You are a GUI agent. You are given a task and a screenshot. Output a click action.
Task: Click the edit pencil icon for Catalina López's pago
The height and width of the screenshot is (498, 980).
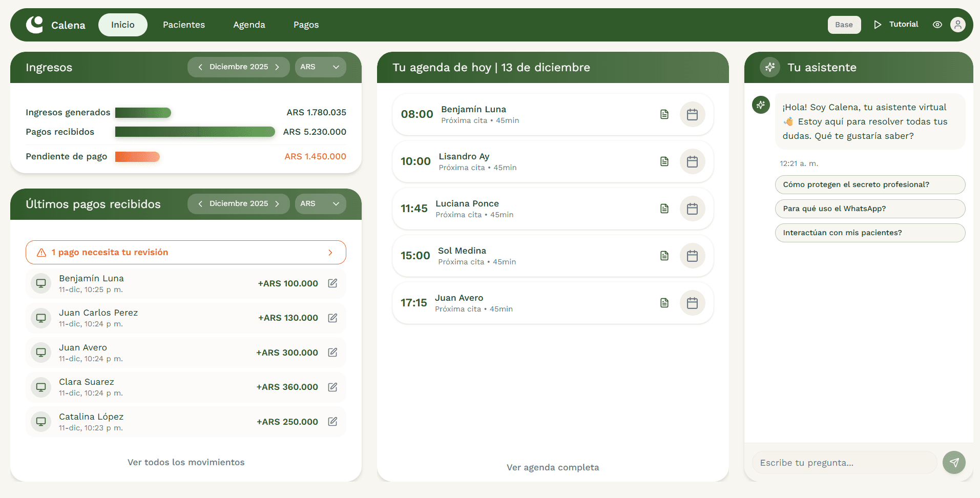(332, 421)
